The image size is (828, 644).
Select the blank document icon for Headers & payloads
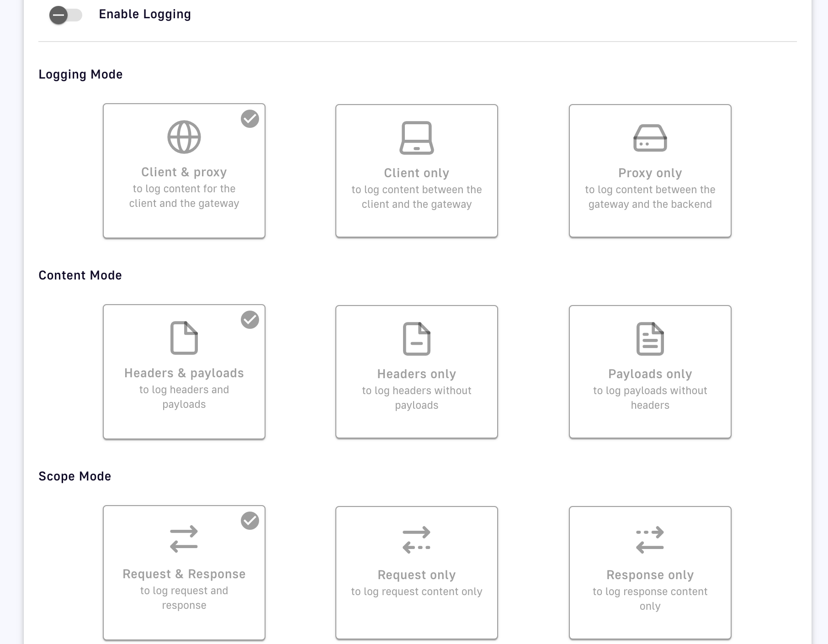(x=184, y=338)
